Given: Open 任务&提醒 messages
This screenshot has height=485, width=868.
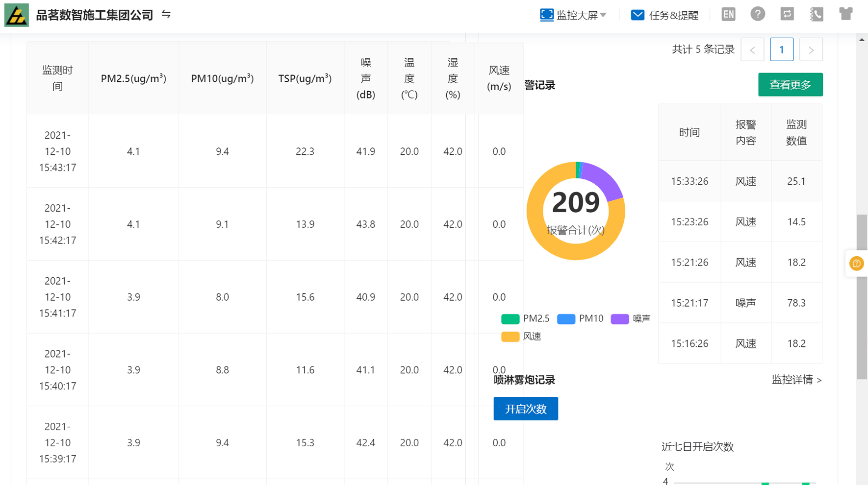Looking at the screenshot, I should [664, 15].
